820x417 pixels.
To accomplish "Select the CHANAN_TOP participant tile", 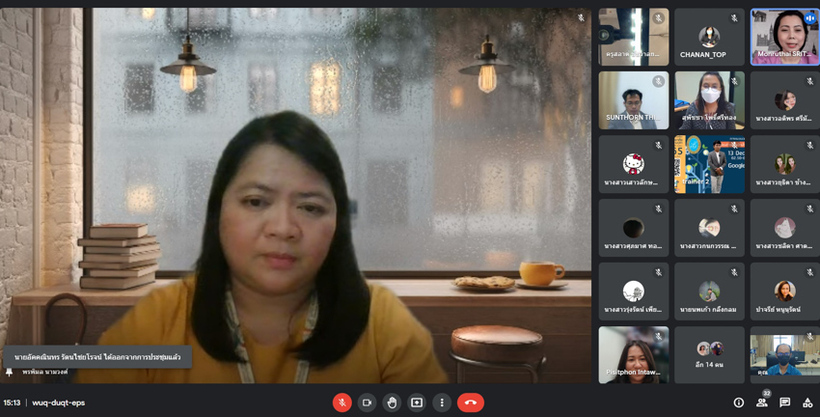I will point(709,37).
